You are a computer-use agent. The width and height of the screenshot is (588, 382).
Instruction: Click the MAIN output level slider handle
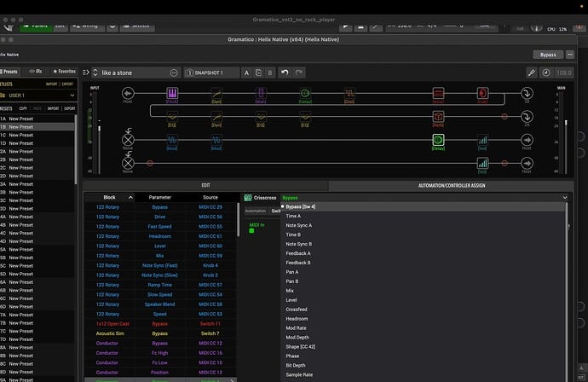[x=566, y=123]
